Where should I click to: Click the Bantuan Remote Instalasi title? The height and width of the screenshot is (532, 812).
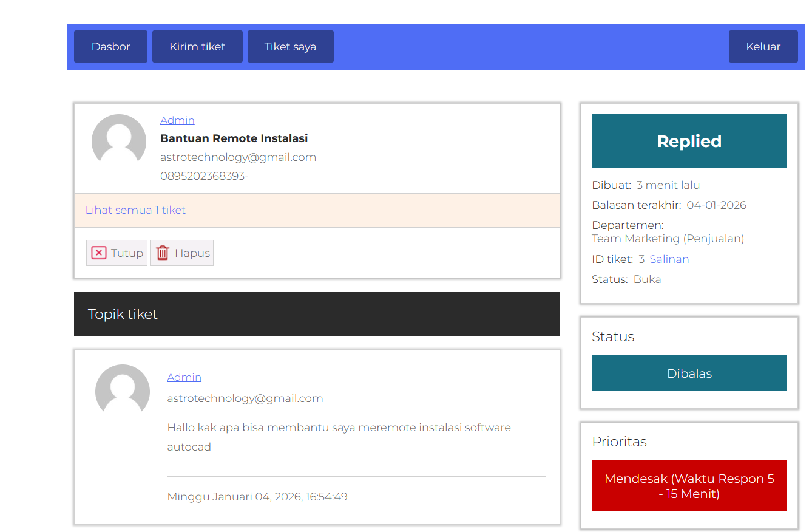234,138
